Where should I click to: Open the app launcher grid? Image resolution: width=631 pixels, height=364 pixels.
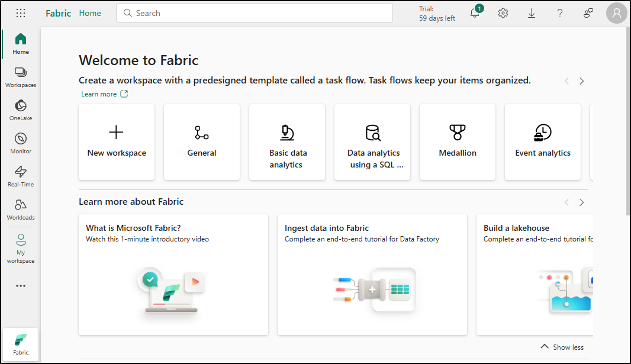[x=20, y=12]
